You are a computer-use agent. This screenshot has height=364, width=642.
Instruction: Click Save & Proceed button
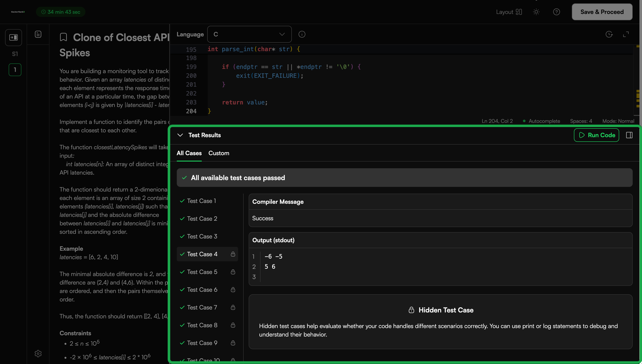[x=602, y=12]
